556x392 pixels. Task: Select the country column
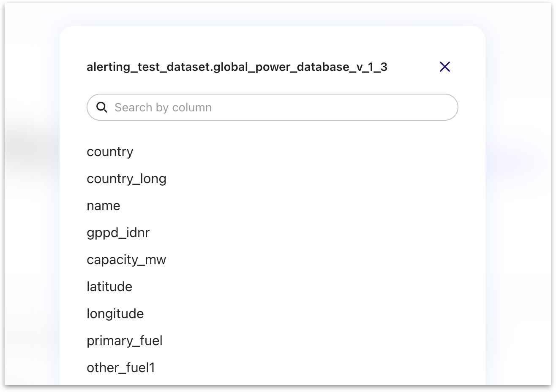pyautogui.click(x=110, y=151)
